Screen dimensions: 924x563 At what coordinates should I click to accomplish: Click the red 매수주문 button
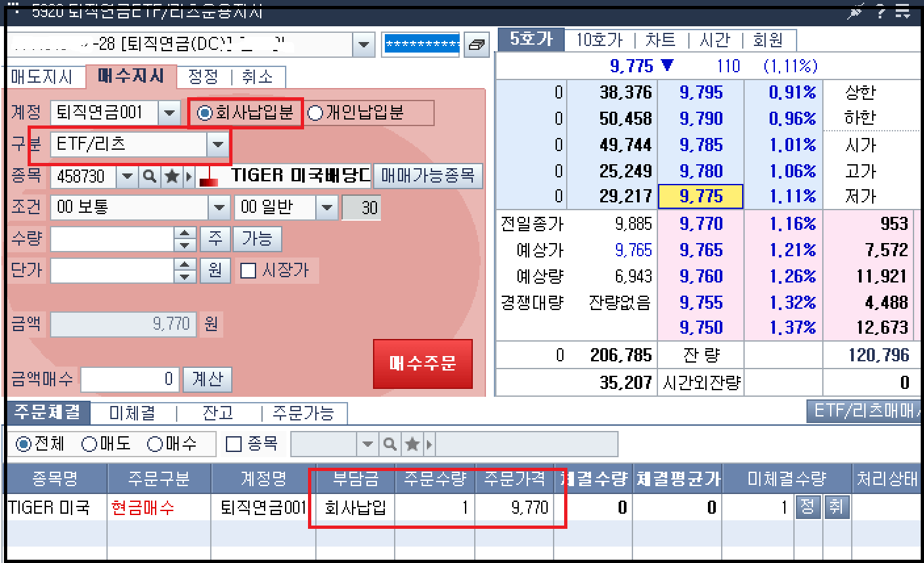[x=423, y=364]
